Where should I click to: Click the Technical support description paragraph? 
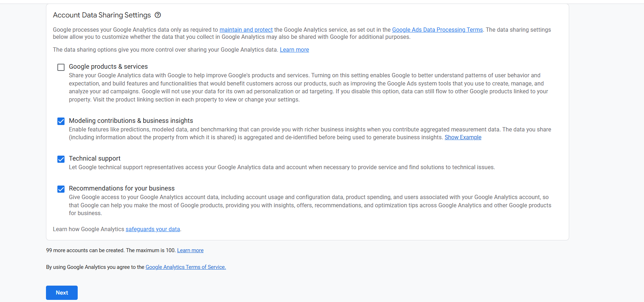click(x=282, y=167)
